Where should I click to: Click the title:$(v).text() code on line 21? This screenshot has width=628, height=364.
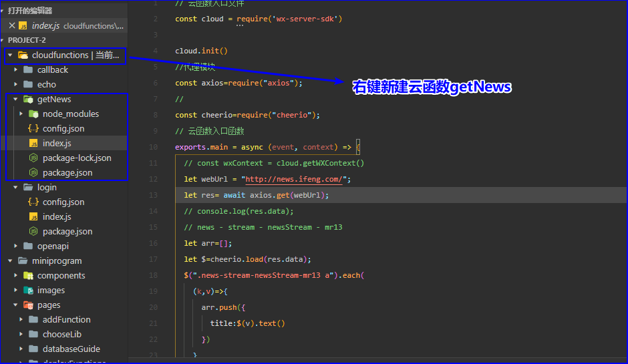247,323
